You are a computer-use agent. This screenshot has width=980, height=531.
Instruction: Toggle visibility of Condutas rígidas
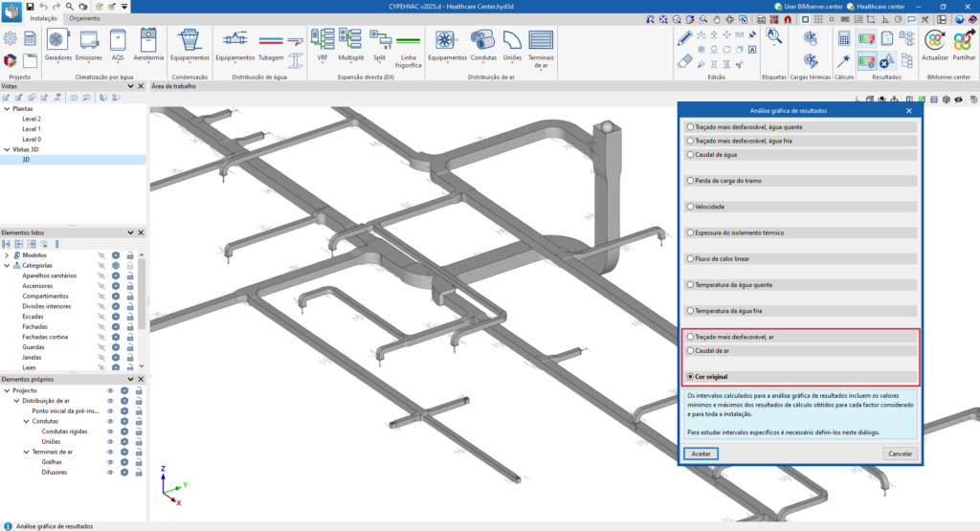point(110,431)
